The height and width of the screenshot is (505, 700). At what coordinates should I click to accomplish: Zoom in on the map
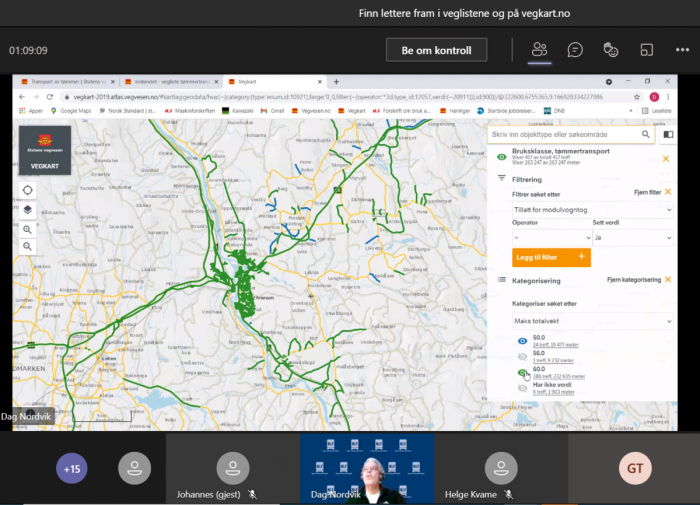pyautogui.click(x=28, y=230)
